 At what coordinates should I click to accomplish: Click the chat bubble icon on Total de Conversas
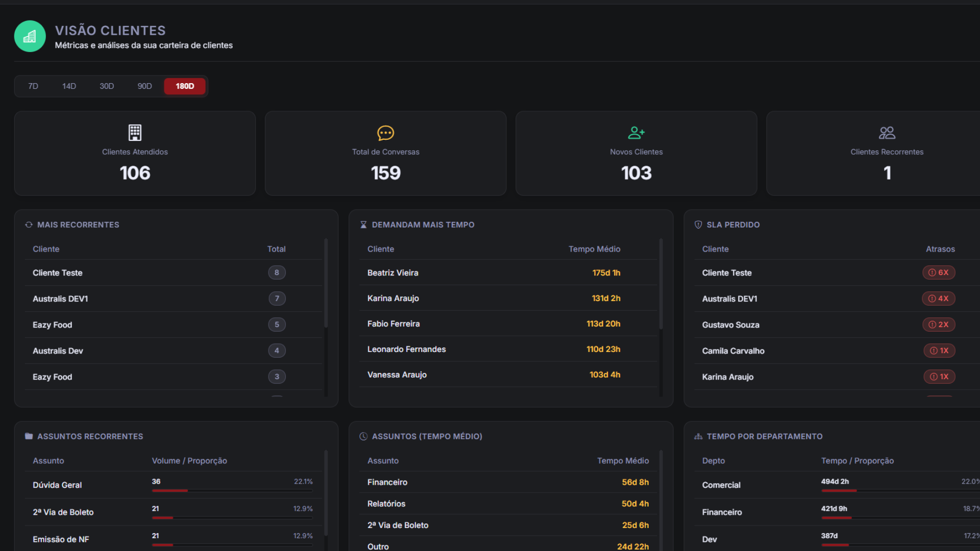pyautogui.click(x=386, y=133)
